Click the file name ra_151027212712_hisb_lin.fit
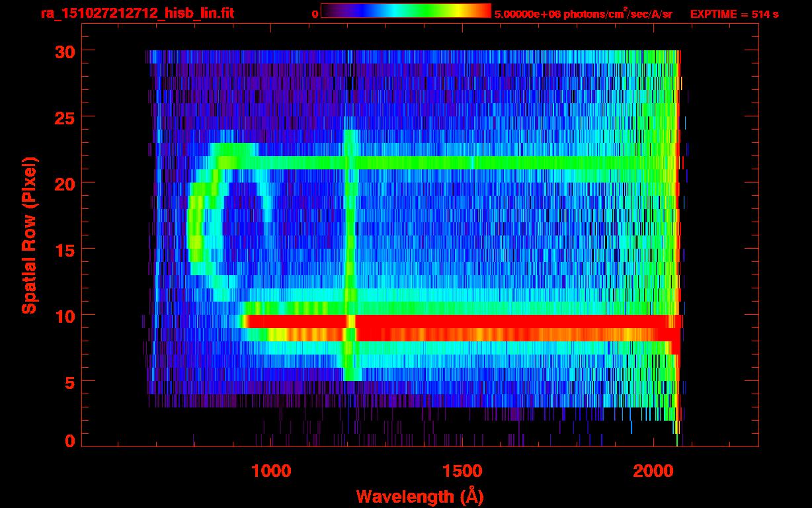The height and width of the screenshot is (508, 812). pyautogui.click(x=138, y=13)
